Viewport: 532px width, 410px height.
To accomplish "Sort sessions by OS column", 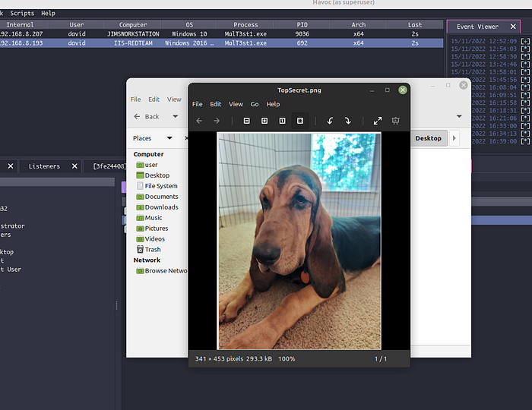I will pos(189,25).
